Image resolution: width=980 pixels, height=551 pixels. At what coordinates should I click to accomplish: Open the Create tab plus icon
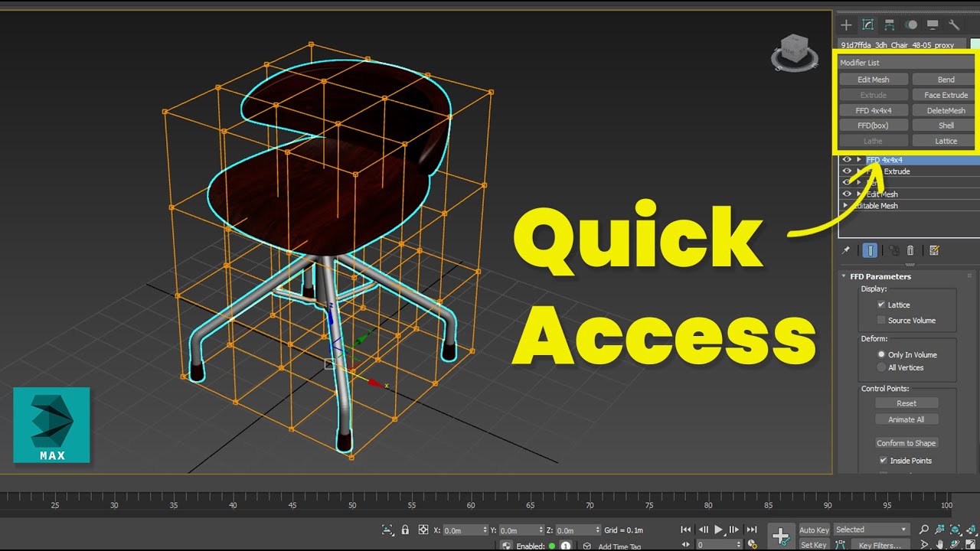(x=846, y=25)
